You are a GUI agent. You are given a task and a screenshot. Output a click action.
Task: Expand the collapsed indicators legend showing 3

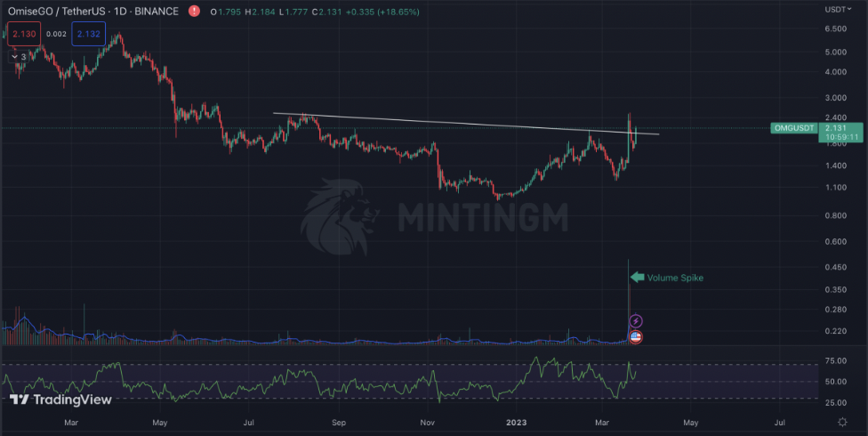[19, 57]
